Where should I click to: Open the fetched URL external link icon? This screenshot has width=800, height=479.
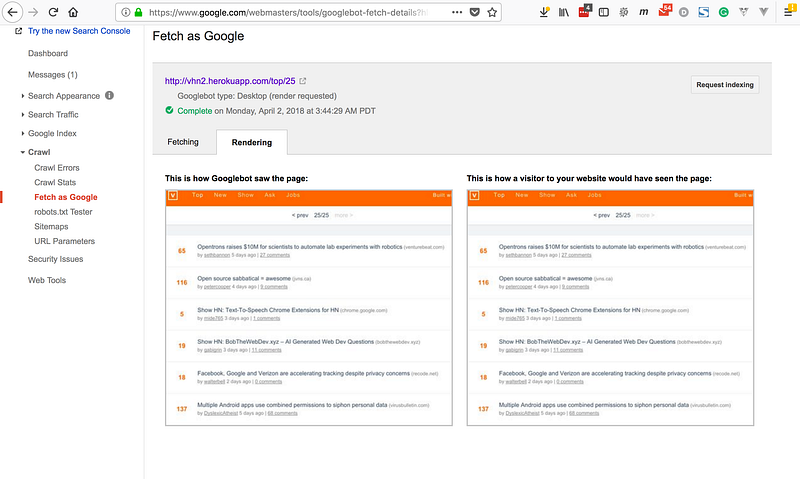[x=303, y=81]
